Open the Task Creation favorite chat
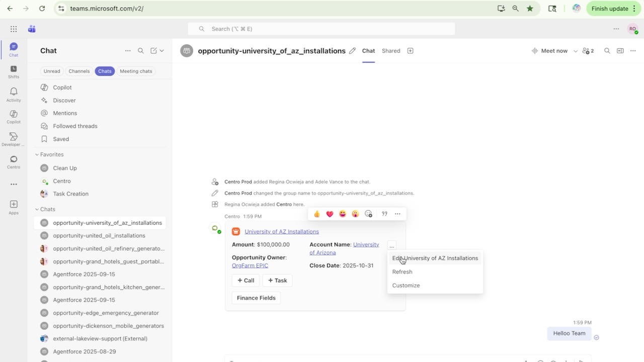Image resolution: width=644 pixels, height=362 pixels. tap(100, 194)
